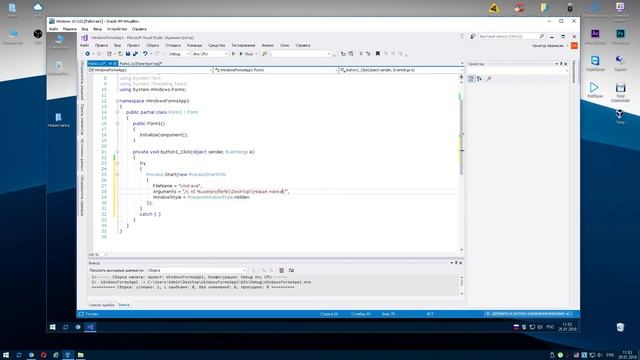Viewport: 640px width, 360px height.
Task: Open the Debug configuration dropdown
Action: pyautogui.click(x=179, y=54)
